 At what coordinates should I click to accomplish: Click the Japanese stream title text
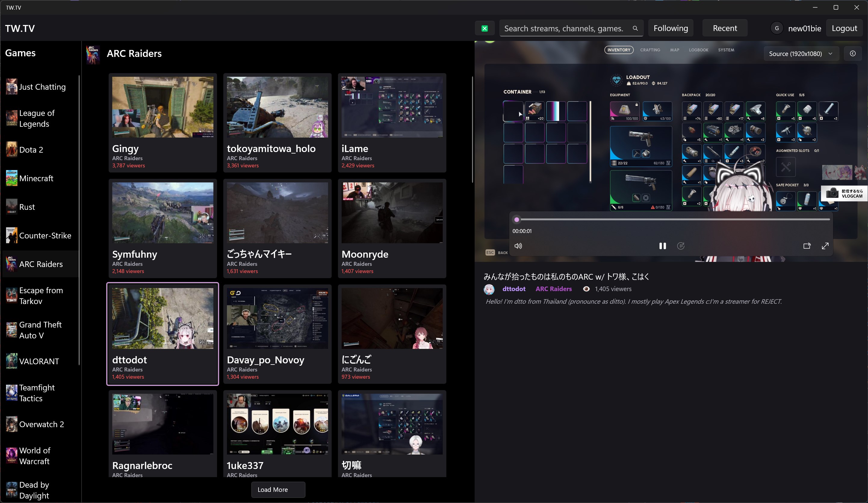point(566,277)
